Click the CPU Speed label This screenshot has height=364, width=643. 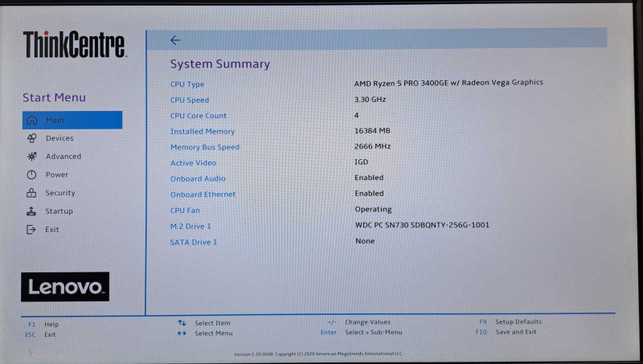tap(190, 100)
